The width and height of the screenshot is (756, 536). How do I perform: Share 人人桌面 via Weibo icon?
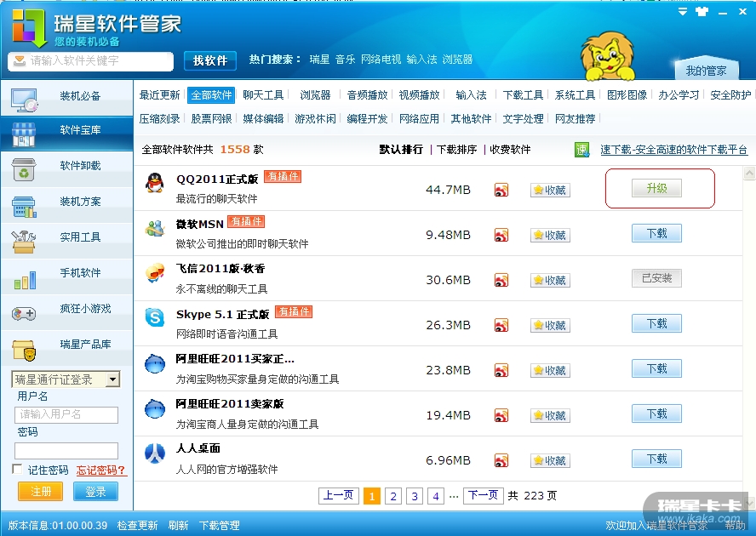point(501,460)
